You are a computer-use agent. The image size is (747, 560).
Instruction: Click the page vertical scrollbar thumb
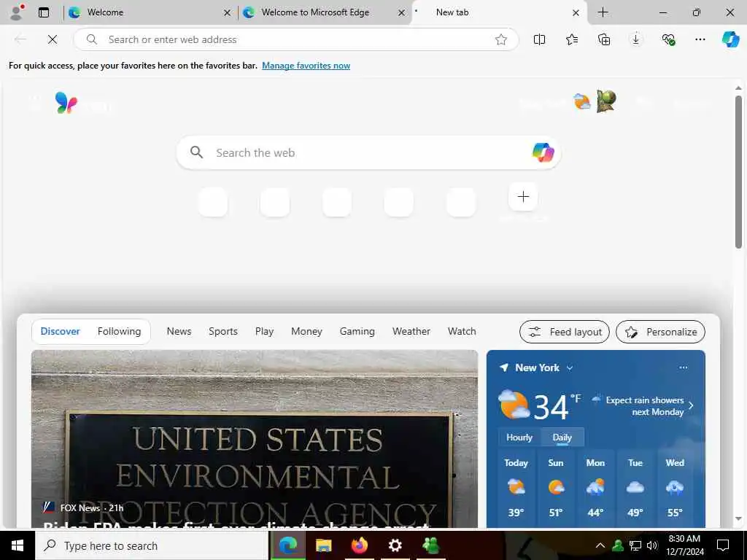738,171
